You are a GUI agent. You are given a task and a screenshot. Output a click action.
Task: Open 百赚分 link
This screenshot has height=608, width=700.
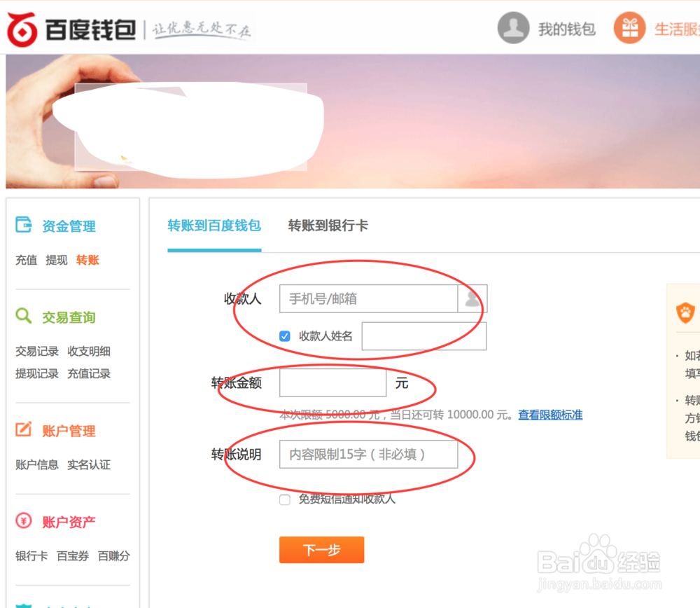(x=114, y=555)
